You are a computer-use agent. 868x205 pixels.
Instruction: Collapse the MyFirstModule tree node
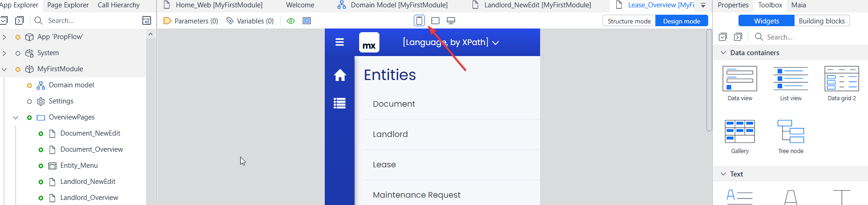coord(4,69)
